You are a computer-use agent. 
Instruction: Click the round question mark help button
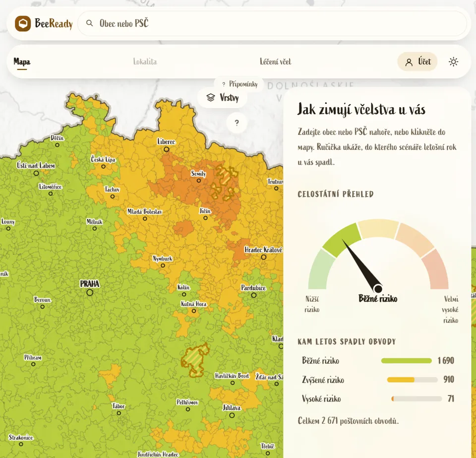[237, 123]
